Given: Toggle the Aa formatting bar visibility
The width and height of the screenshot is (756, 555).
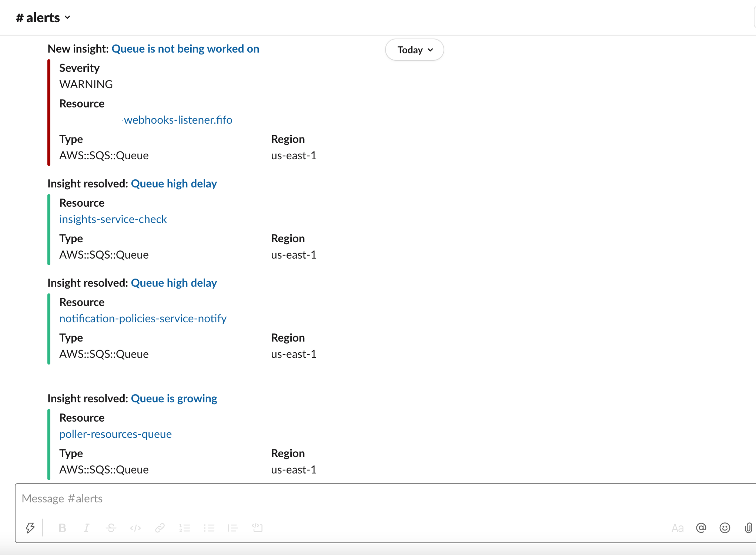Looking at the screenshot, I should click(678, 528).
